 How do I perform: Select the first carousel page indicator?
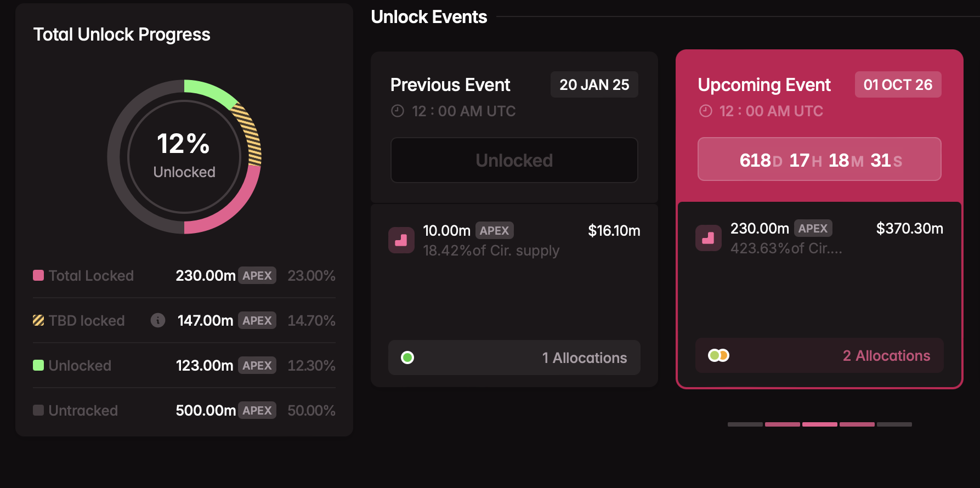[x=745, y=424]
